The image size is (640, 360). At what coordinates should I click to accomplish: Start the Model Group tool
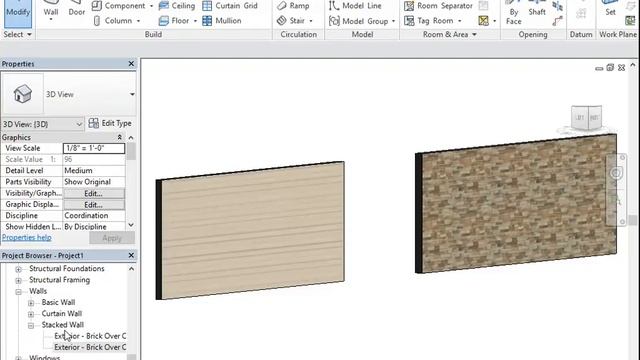point(359,21)
